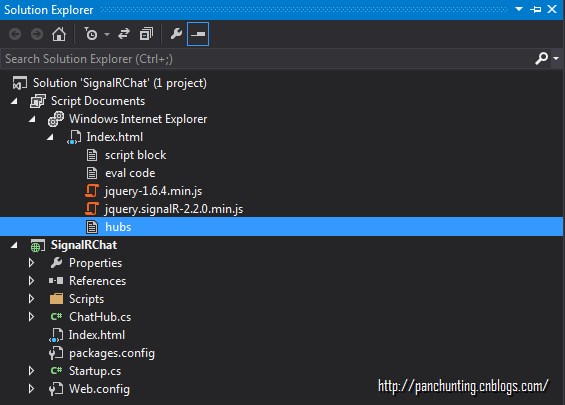Image resolution: width=565 pixels, height=405 pixels.
Task: Expand the References node
Action: pos(31,281)
